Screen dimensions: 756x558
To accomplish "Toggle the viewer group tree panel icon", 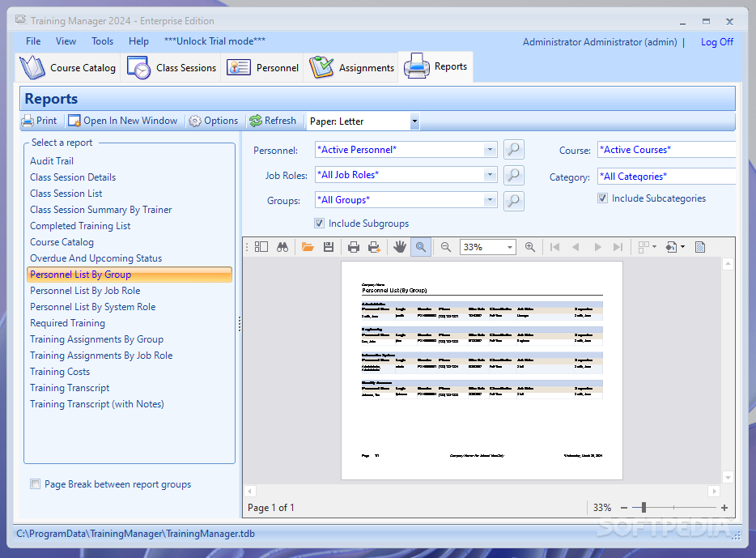I will [x=261, y=247].
